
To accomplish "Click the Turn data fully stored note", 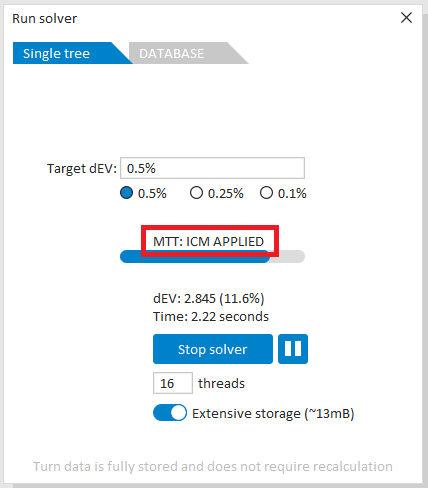I will (x=213, y=466).
